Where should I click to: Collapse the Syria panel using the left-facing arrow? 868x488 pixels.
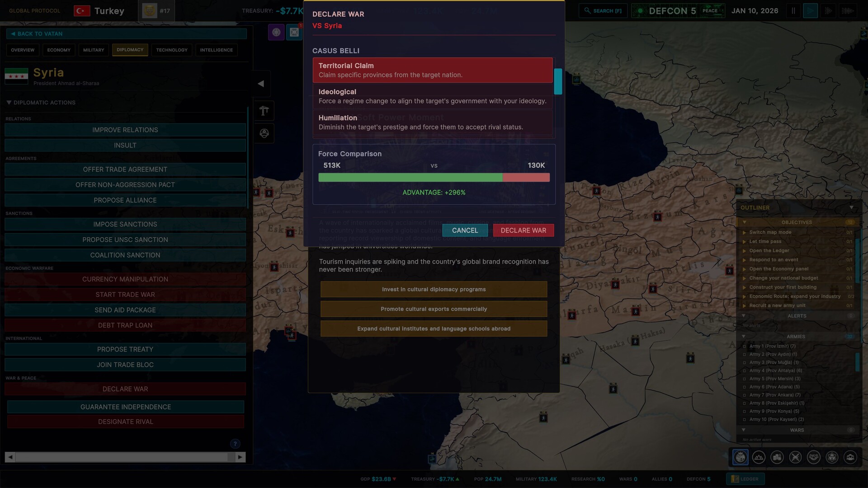[260, 83]
